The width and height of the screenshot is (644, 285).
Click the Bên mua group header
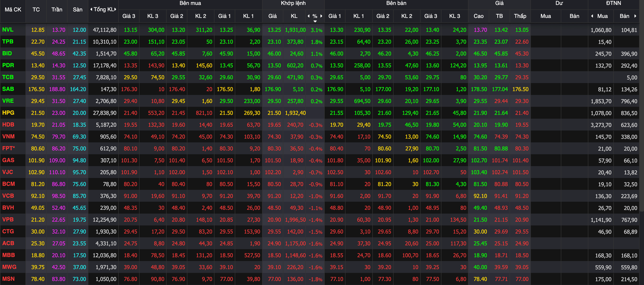pos(190,3)
